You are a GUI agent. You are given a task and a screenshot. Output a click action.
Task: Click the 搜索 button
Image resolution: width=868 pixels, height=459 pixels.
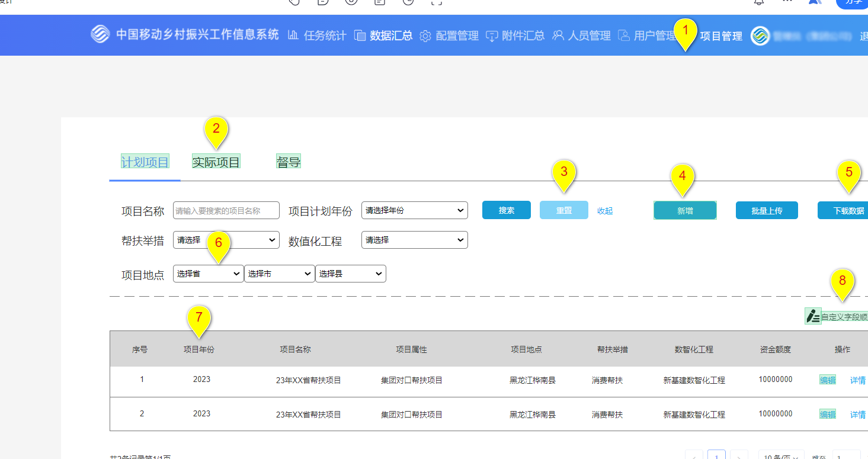pyautogui.click(x=507, y=210)
